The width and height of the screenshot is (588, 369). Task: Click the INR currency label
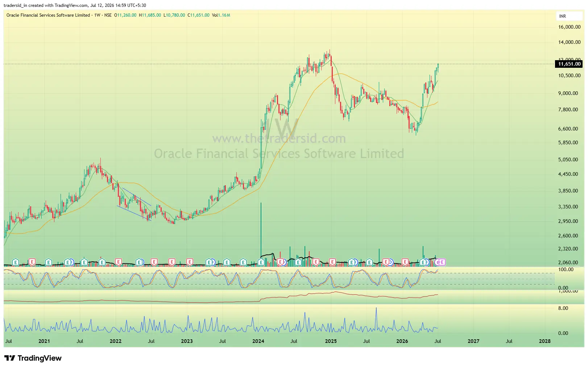(563, 16)
